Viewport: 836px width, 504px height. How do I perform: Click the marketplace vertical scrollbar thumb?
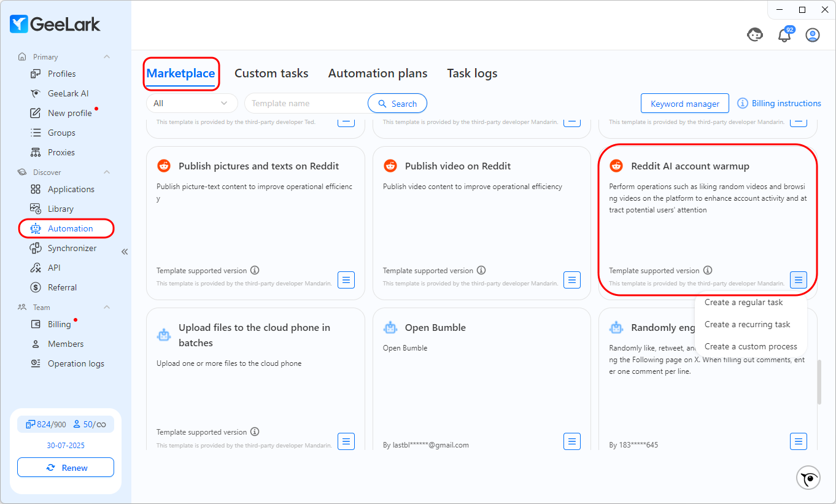[819, 381]
